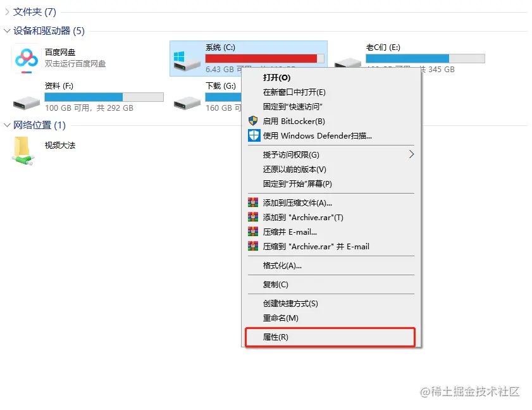This screenshot has width=532, height=410.
Task: Click the 100 GB 可用, 共 292 GB text
Action: click(89, 108)
